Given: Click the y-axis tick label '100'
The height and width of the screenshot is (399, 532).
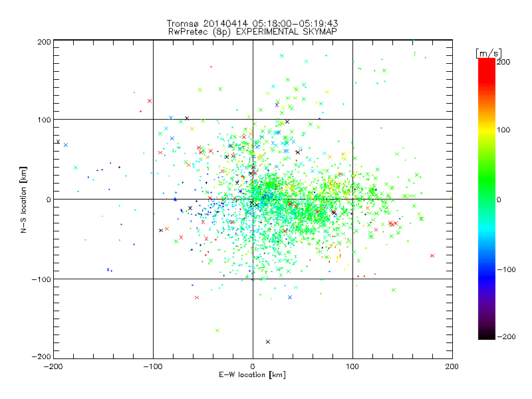Looking at the screenshot, I should click(44, 120).
